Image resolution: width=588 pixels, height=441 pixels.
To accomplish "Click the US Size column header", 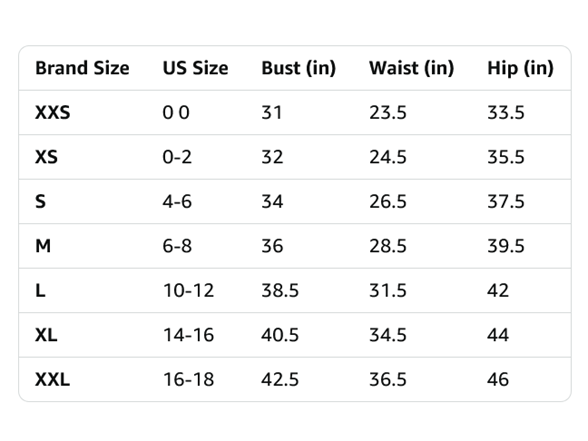I will point(195,68).
